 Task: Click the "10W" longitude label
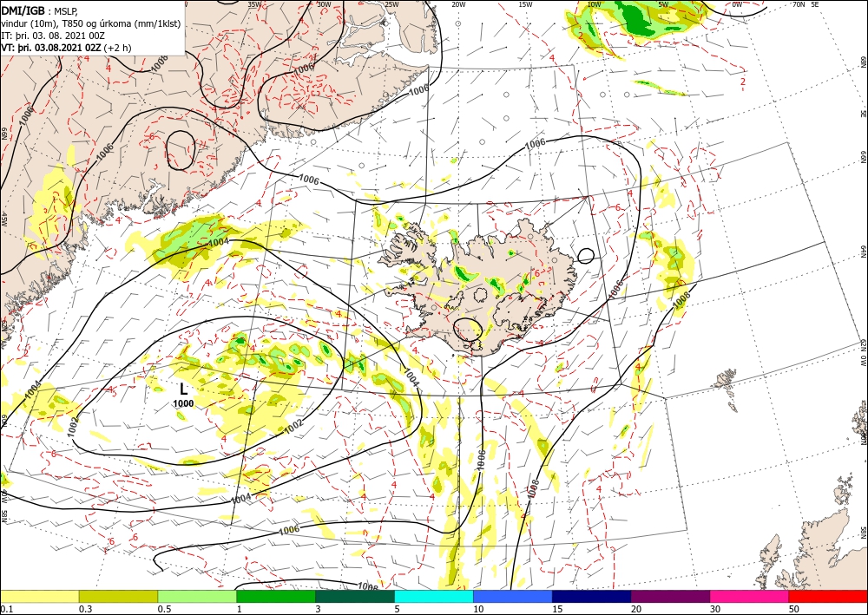click(x=594, y=4)
